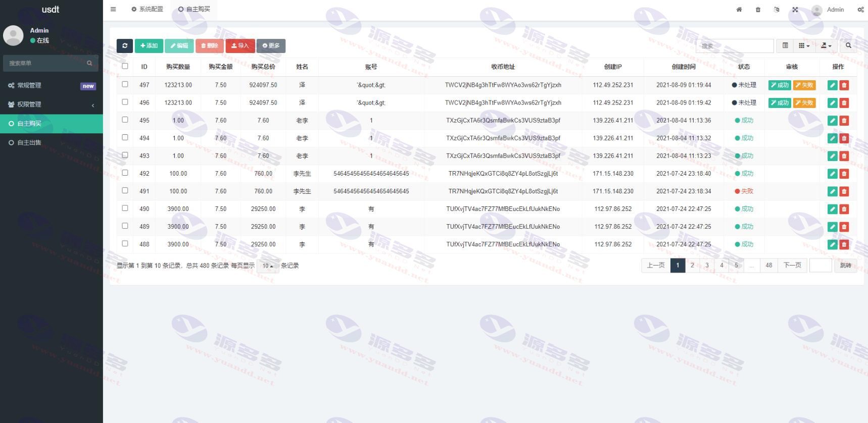The image size is (868, 423).
Task: Mark the checkbox for row 492
Action: click(125, 173)
